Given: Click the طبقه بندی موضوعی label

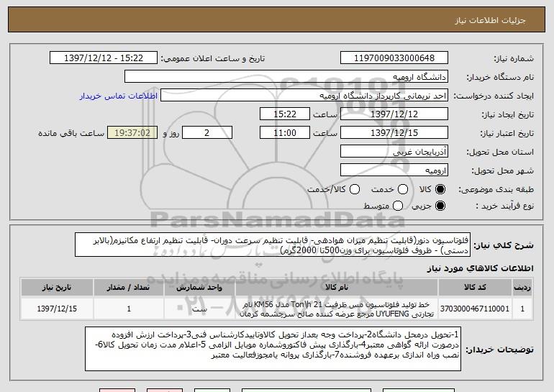Looking at the screenshot, I should pos(496,190).
